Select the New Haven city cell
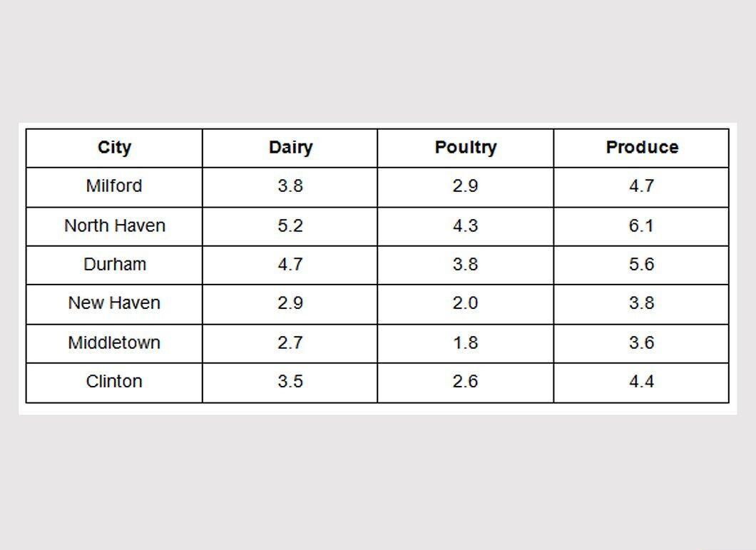 [114, 302]
